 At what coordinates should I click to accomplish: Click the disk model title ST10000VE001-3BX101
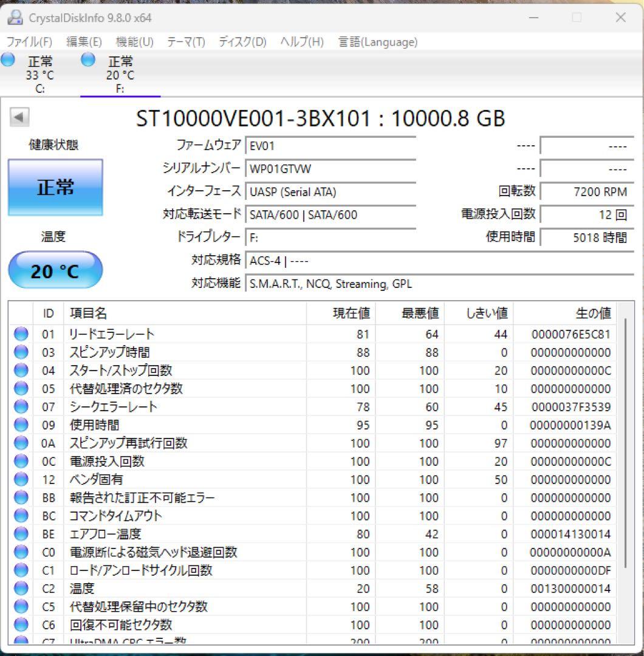point(253,118)
